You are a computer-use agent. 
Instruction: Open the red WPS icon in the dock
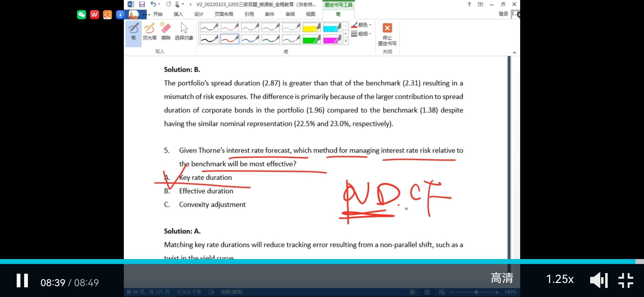94,15
